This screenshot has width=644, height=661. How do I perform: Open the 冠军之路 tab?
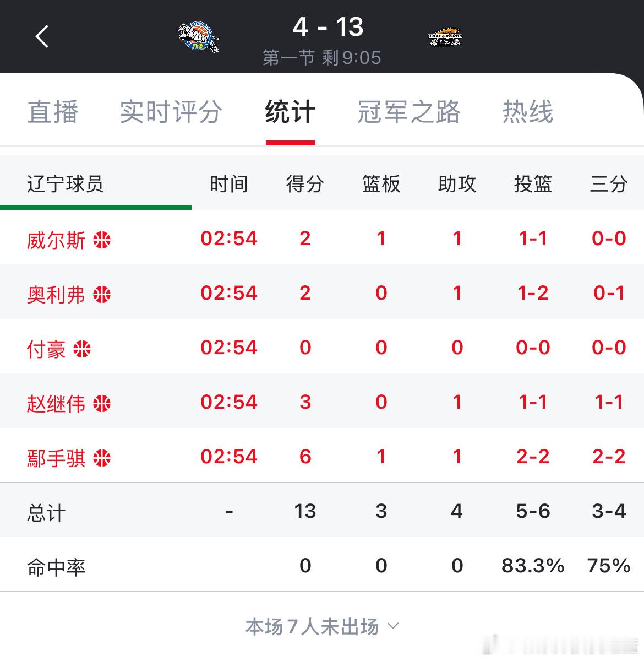[408, 112]
